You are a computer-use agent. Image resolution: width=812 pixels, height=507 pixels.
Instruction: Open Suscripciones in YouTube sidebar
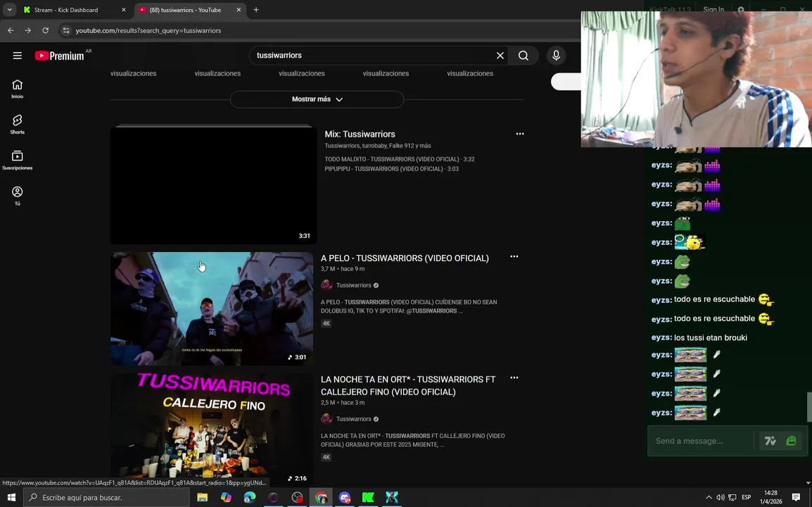point(17,160)
